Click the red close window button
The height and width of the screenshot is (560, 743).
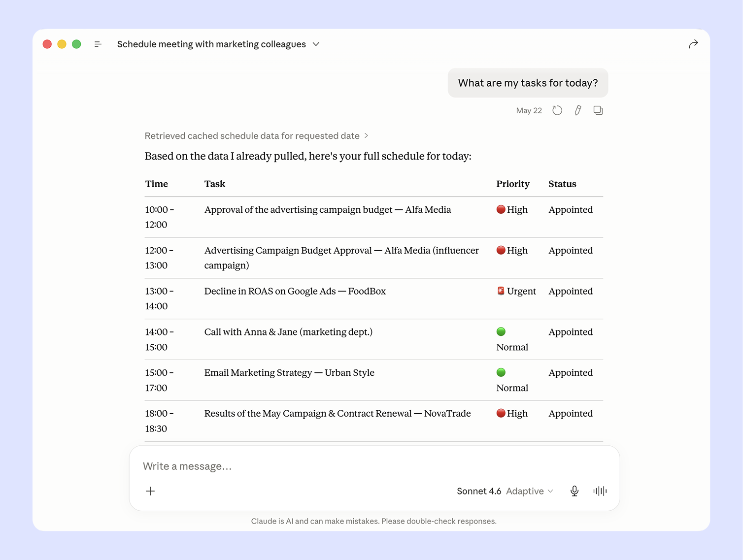pyautogui.click(x=47, y=44)
